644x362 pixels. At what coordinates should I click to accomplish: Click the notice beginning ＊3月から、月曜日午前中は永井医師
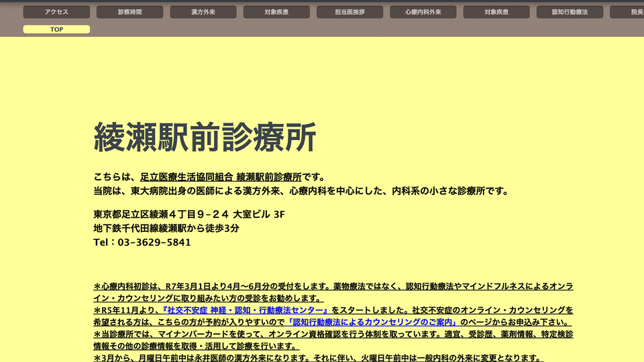pos(318,358)
